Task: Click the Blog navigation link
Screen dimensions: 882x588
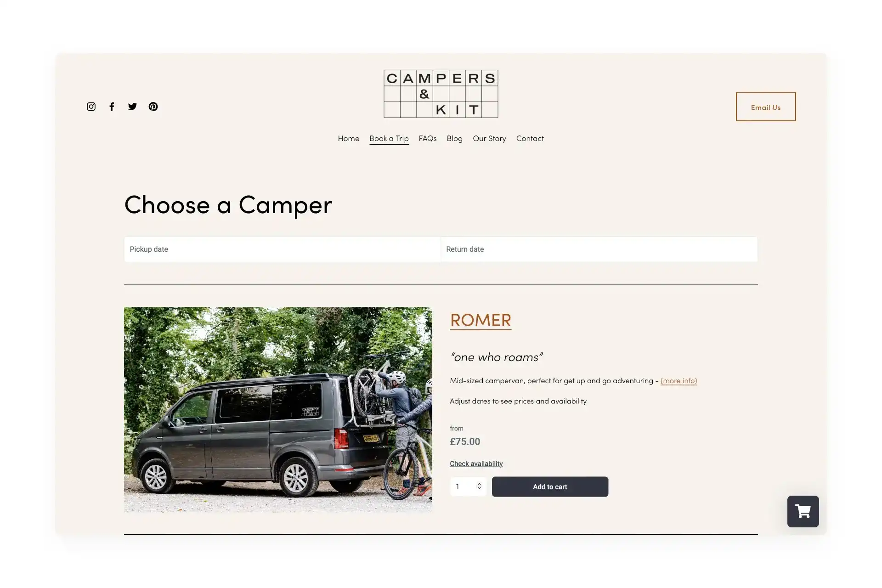Action: coord(455,138)
